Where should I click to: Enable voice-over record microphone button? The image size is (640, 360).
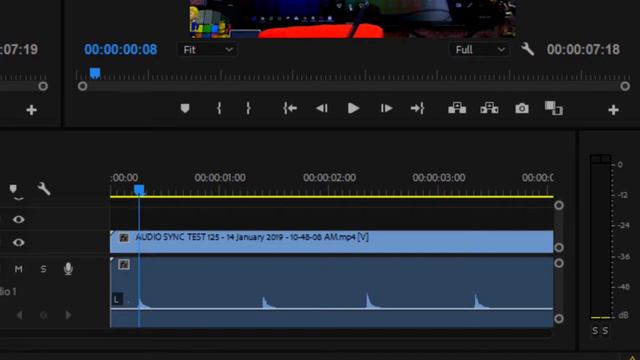pyautogui.click(x=68, y=269)
